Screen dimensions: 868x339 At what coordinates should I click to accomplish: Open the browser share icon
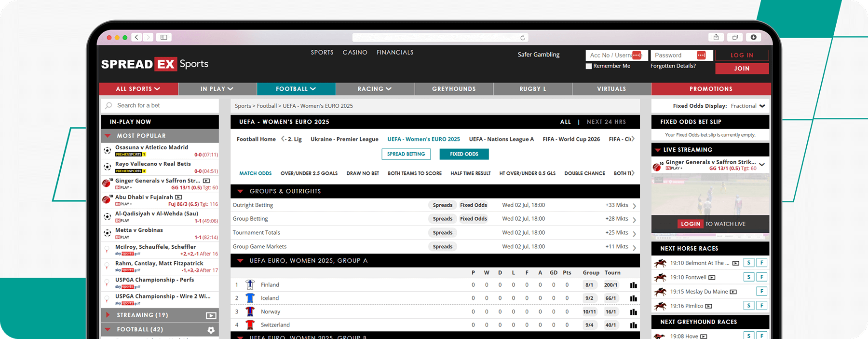(x=716, y=37)
